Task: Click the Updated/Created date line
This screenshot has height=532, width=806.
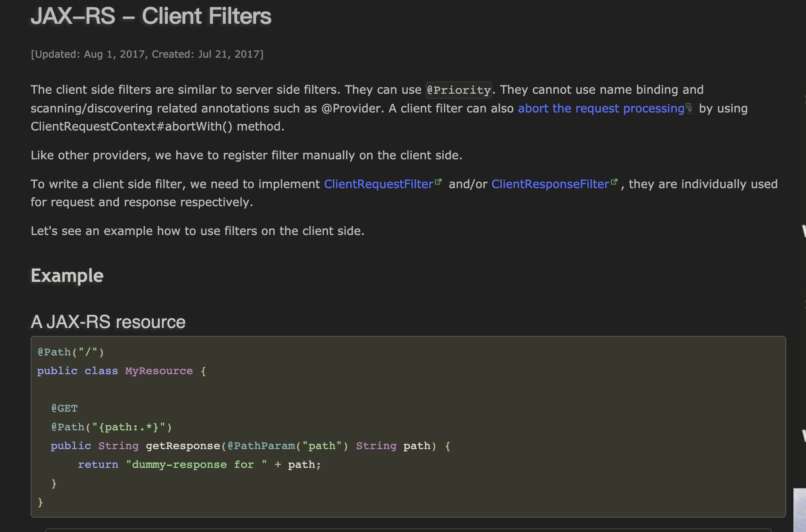Action: 147,54
